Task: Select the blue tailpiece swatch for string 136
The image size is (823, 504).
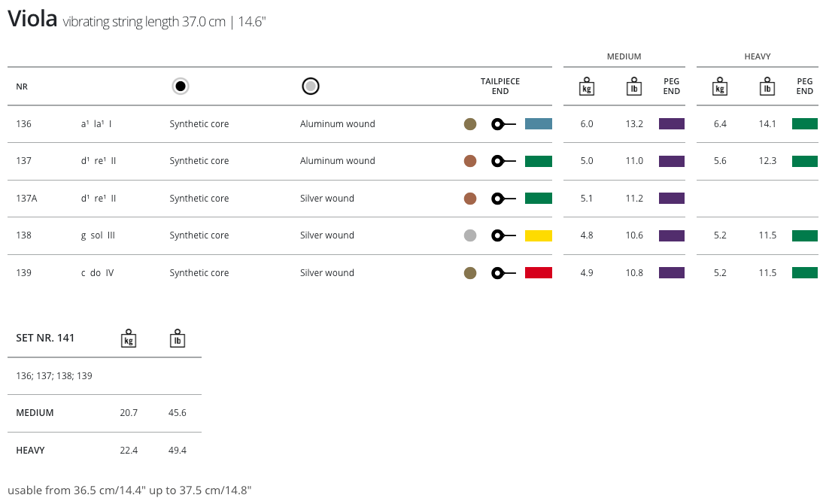Action: (x=539, y=124)
